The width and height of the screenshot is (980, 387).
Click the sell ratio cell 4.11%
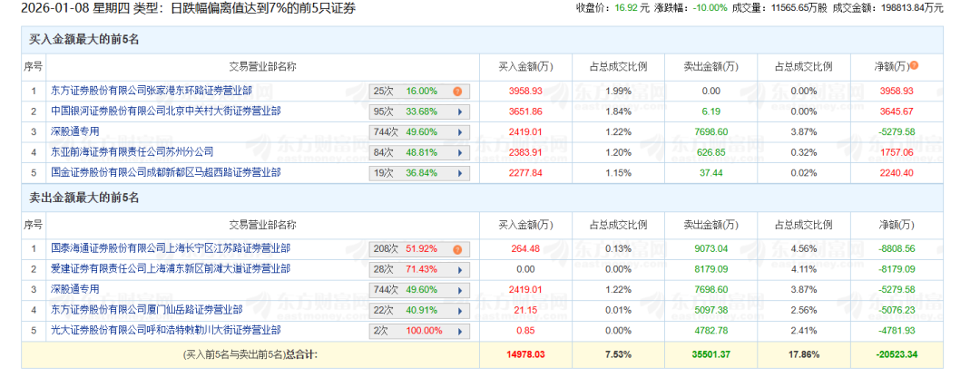[x=803, y=269]
